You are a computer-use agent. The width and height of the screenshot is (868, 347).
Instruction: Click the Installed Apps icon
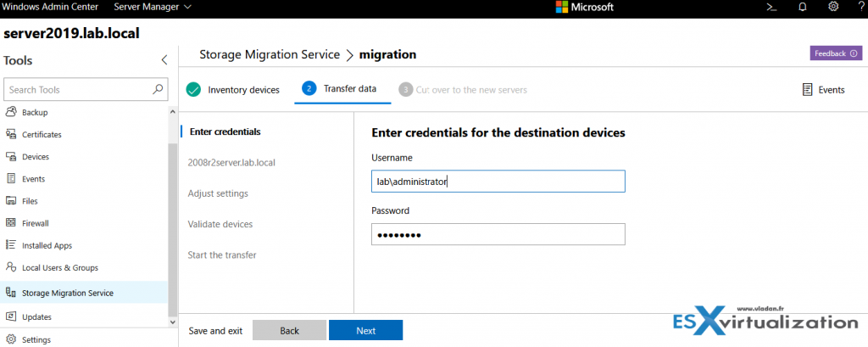point(11,245)
